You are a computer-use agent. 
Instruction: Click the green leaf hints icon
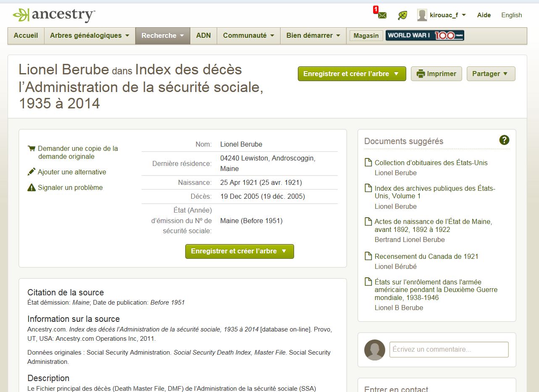(x=402, y=15)
